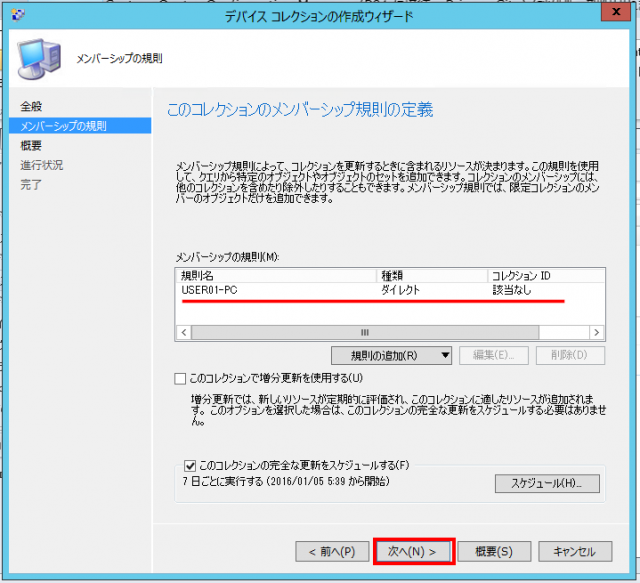The image size is (640, 583).
Task: Go to 概要 step in the sidebar
Action: (x=31, y=145)
